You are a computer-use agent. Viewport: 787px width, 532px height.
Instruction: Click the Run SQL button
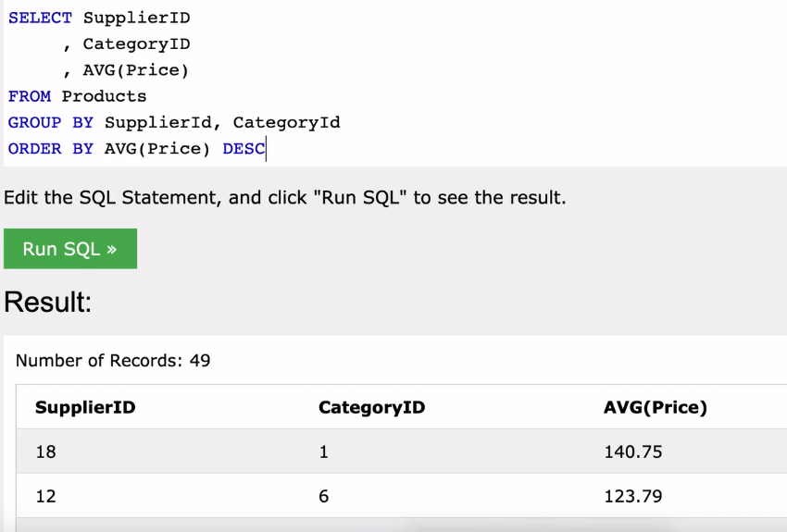tap(70, 249)
